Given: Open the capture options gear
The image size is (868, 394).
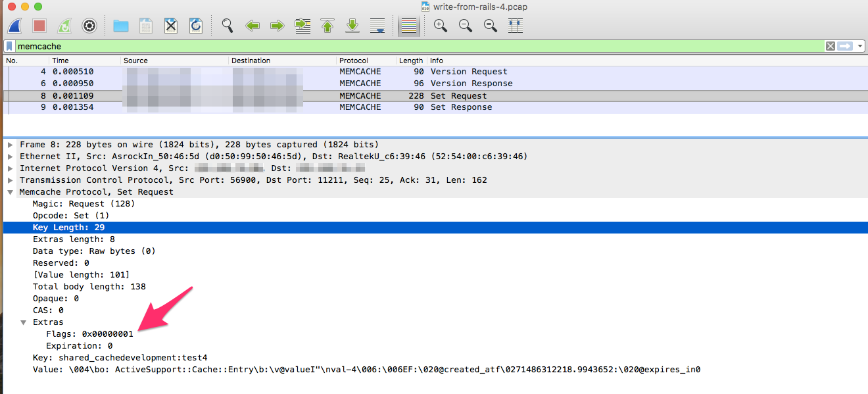Looking at the screenshot, I should (89, 26).
